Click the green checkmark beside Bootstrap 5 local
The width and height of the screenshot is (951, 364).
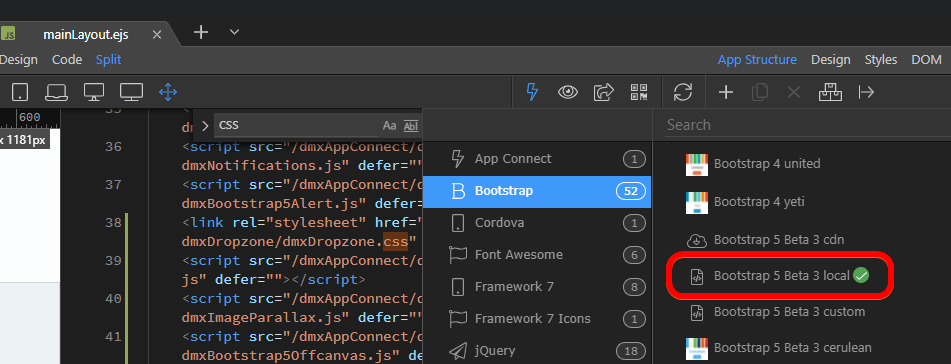(x=861, y=275)
